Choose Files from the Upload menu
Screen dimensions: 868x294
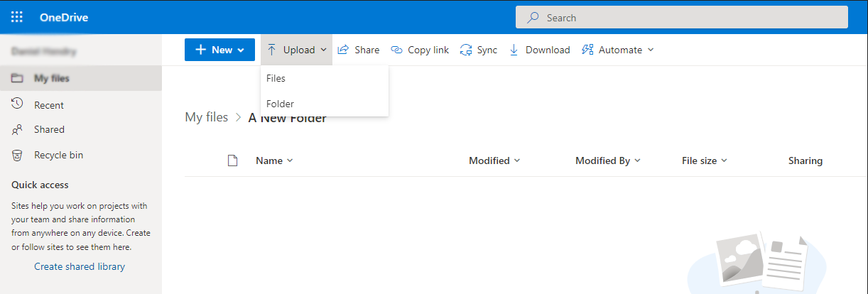tap(325, 78)
